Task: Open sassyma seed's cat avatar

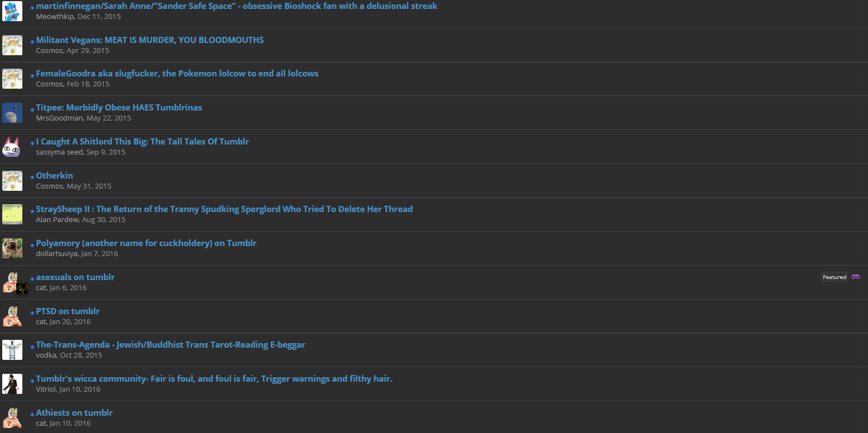Action: point(12,147)
